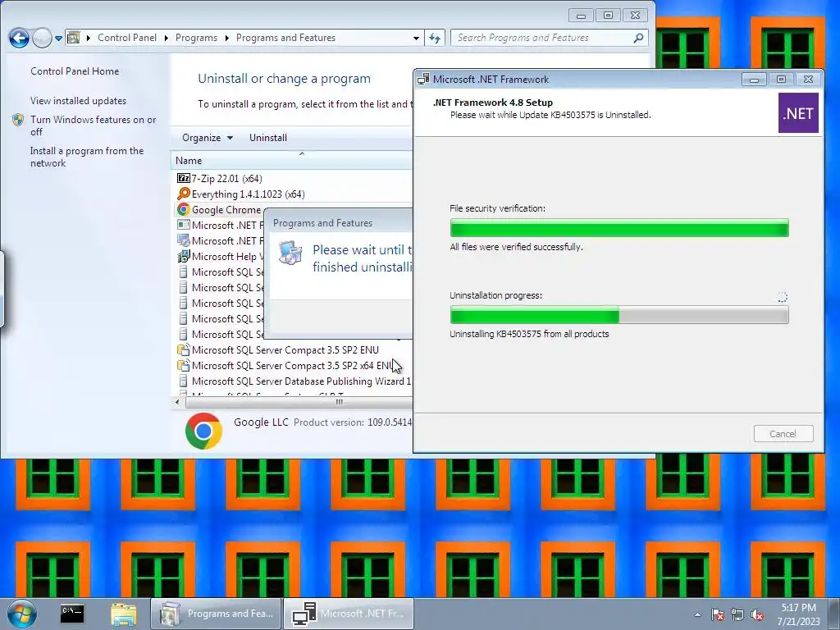Open the clock showing 5:17 PM

point(799,614)
